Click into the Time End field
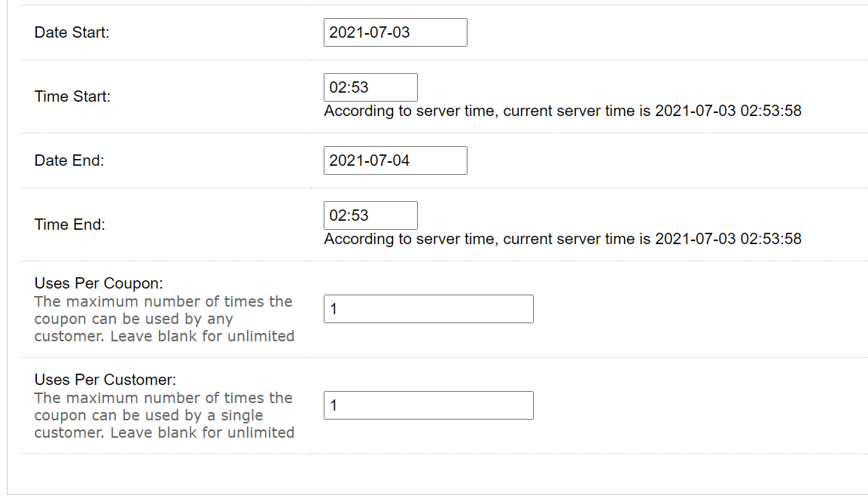Image resolution: width=868 pixels, height=498 pixels. point(370,215)
